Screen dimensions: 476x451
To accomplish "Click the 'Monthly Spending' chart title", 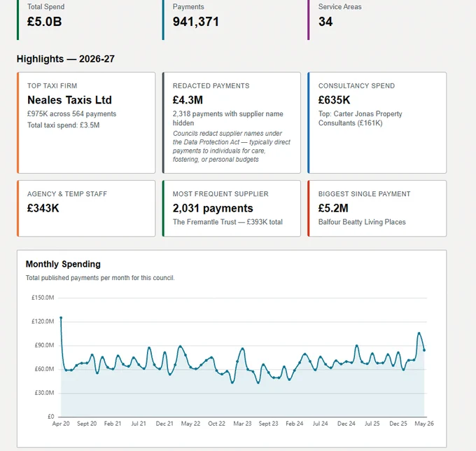I will click(63, 264).
